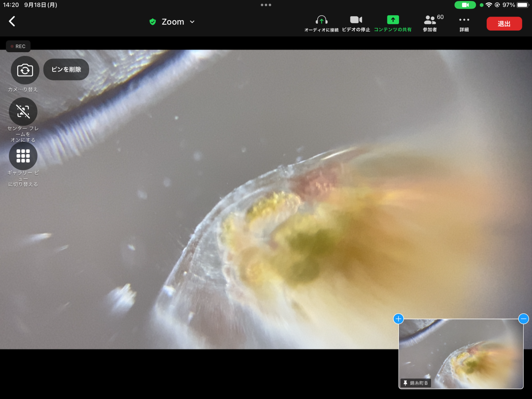Switch camera with the flip camera icon

[25, 70]
